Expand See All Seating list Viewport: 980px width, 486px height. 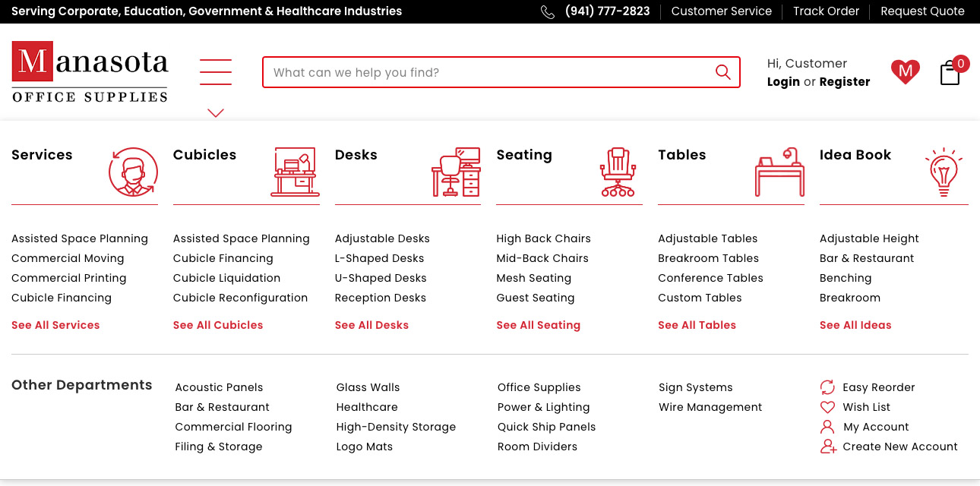pyautogui.click(x=538, y=325)
